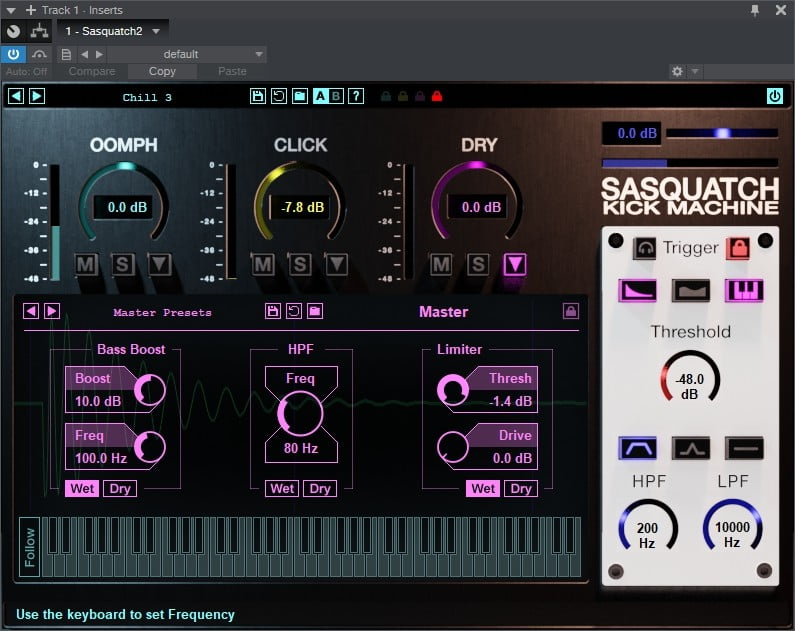Click the Compare button

pos(91,71)
